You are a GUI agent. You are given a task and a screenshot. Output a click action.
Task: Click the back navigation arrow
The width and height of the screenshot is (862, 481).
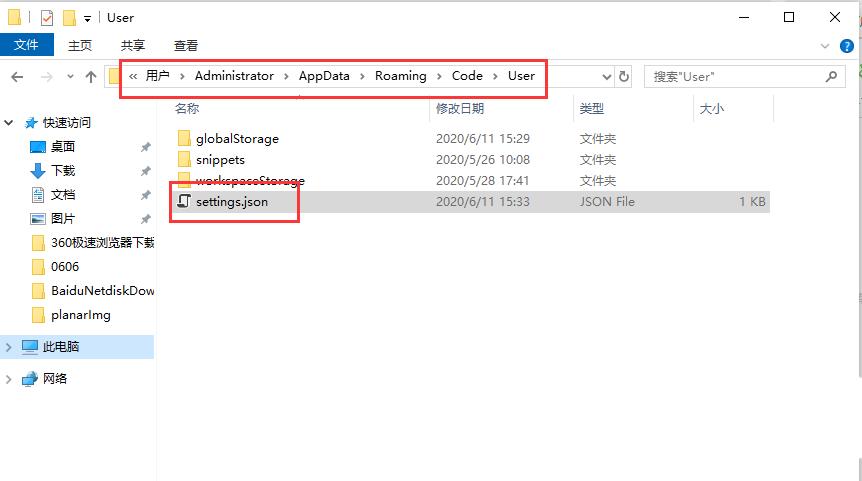click(x=17, y=77)
